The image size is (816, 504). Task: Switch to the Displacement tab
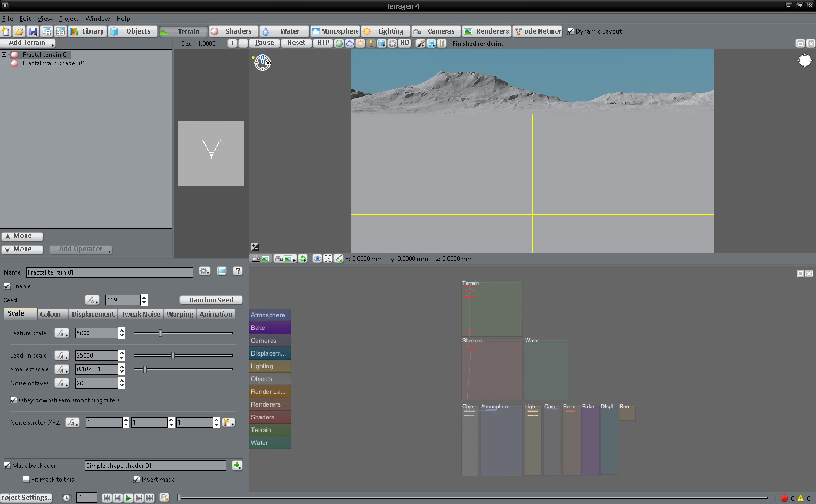[x=93, y=314]
